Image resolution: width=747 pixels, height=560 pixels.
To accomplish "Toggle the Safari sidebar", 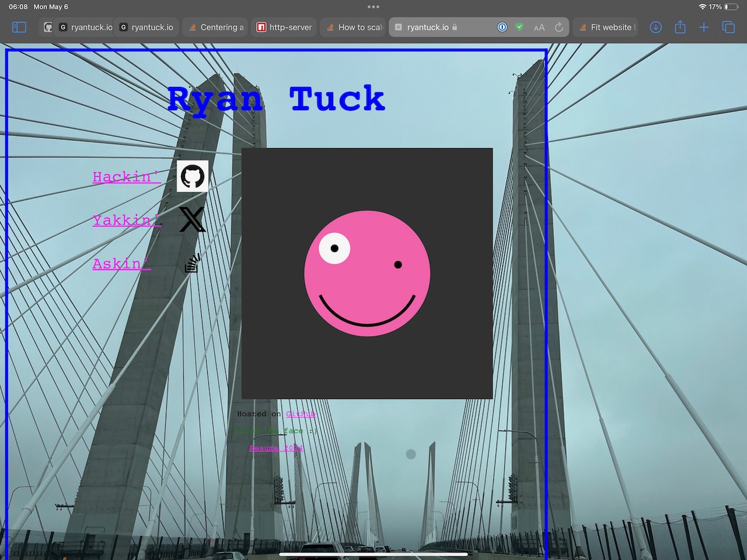I will point(19,27).
